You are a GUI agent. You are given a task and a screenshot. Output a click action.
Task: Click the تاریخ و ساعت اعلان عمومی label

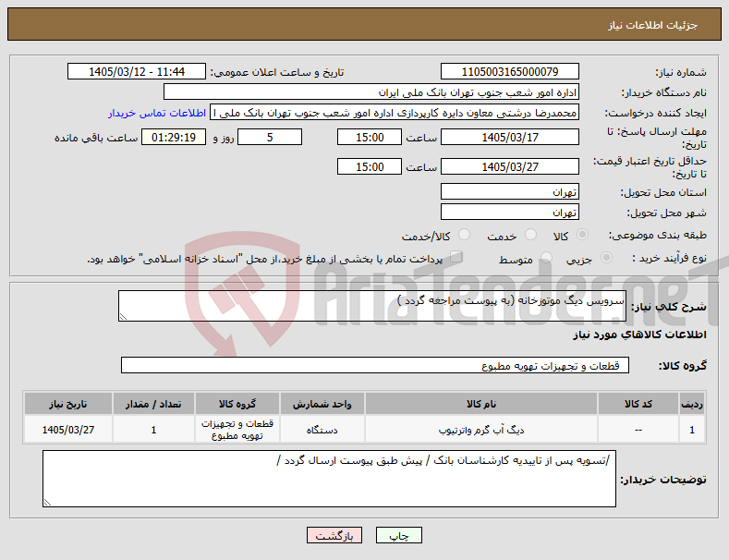277,73
